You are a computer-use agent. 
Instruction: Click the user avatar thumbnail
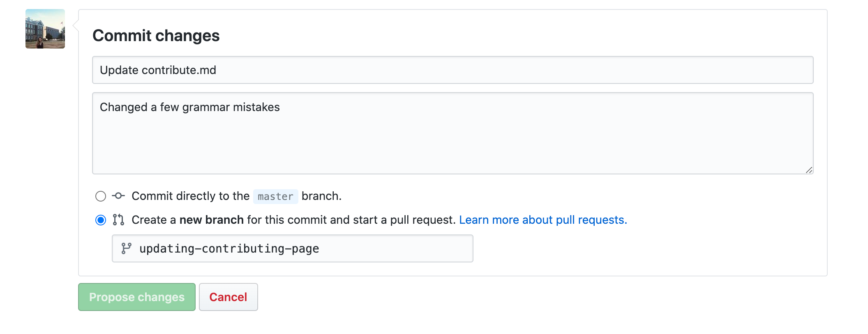coord(45,29)
